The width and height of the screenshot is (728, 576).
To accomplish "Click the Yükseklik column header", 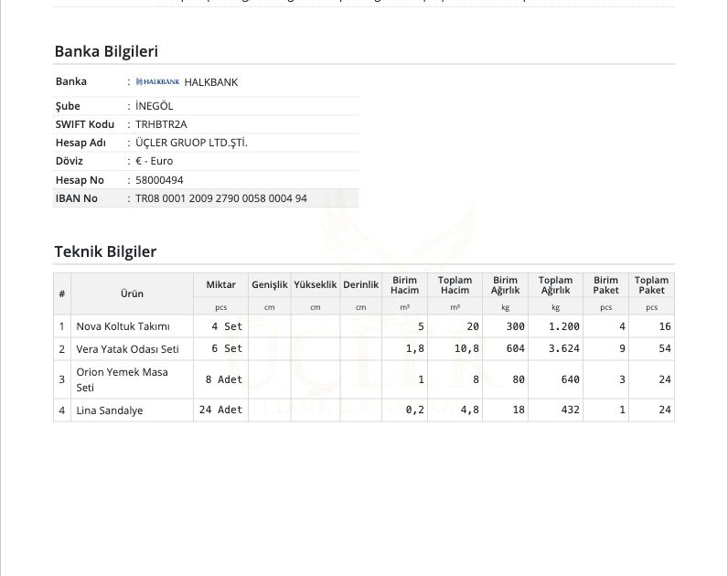I will 316,284.
